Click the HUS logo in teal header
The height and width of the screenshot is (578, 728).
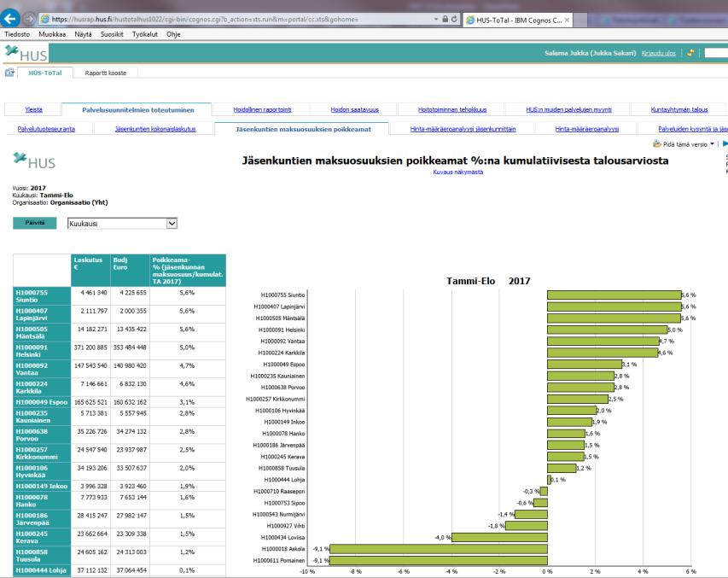(x=26, y=54)
